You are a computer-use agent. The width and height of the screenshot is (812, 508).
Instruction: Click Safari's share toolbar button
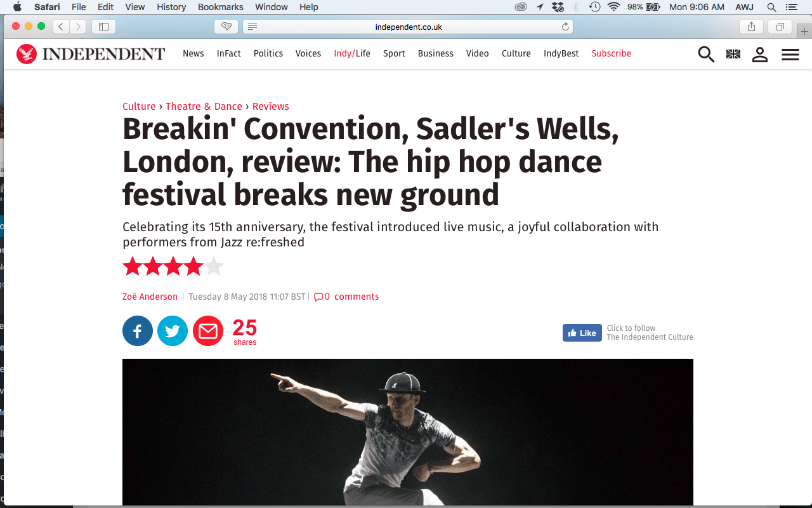(x=751, y=27)
